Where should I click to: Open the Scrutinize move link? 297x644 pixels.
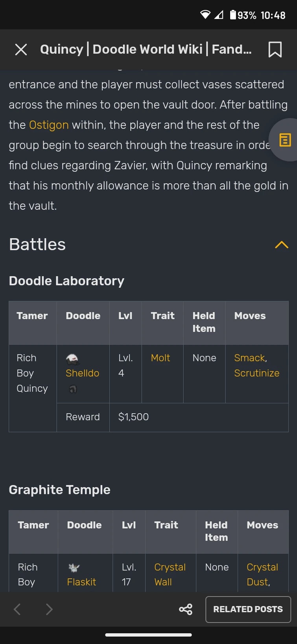pyautogui.click(x=256, y=373)
